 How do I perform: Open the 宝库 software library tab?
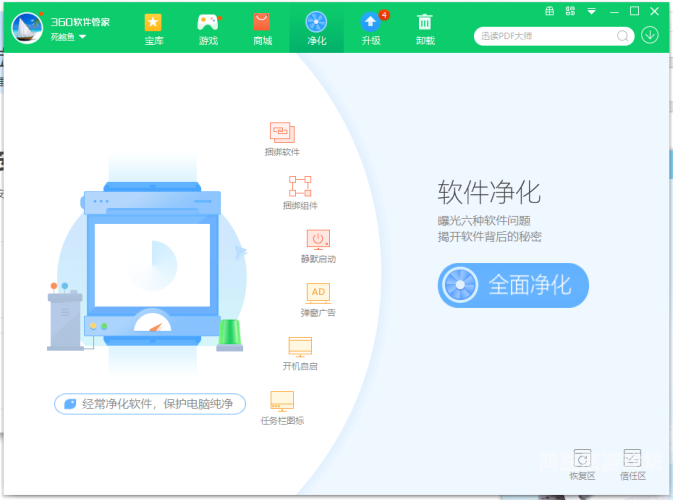click(x=154, y=29)
